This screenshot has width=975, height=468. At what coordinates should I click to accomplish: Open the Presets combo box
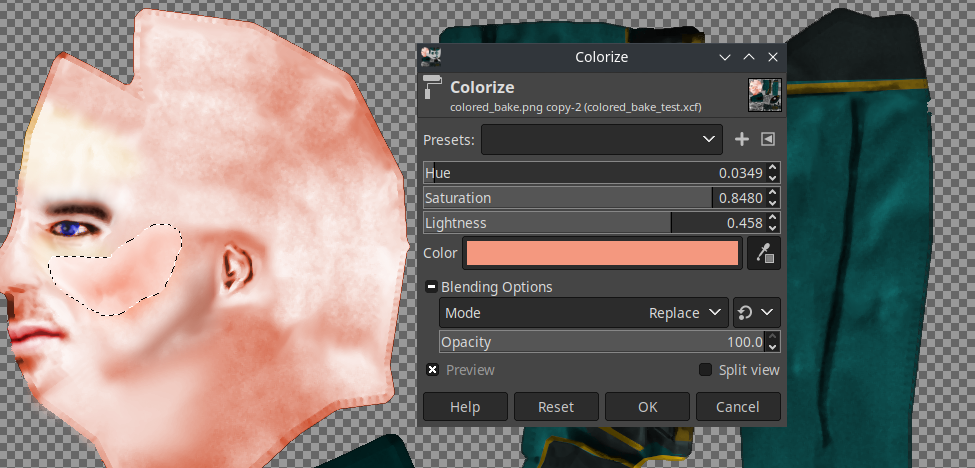click(601, 139)
